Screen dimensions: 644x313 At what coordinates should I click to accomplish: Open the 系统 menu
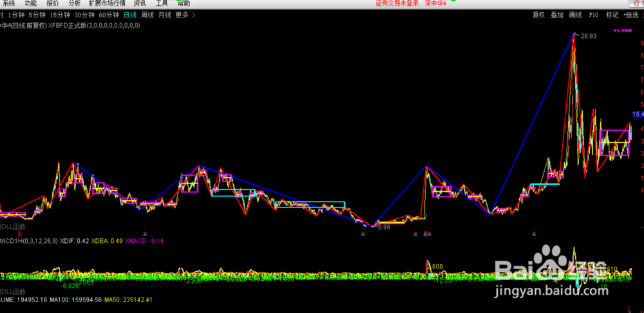9,4
